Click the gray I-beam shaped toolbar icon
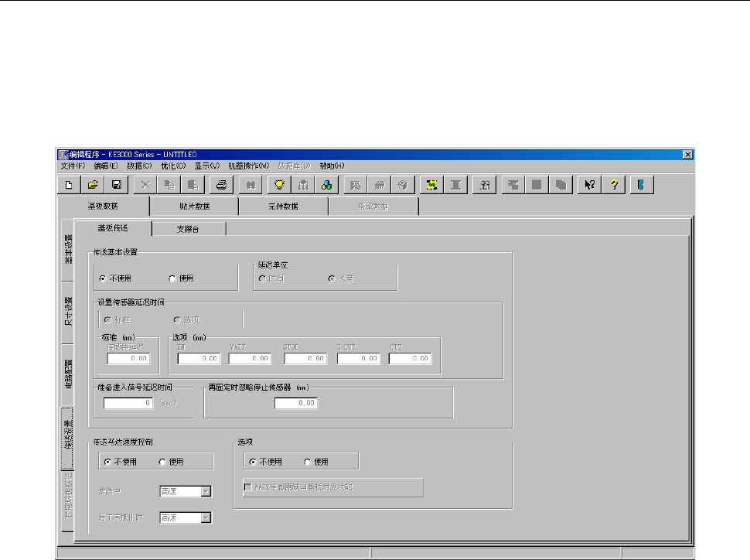 [x=455, y=185]
